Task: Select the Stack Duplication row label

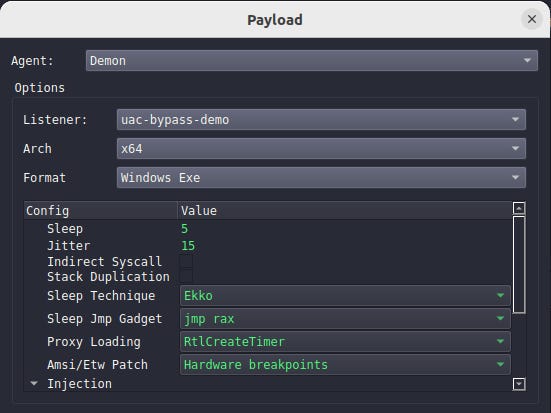Action: click(x=108, y=277)
